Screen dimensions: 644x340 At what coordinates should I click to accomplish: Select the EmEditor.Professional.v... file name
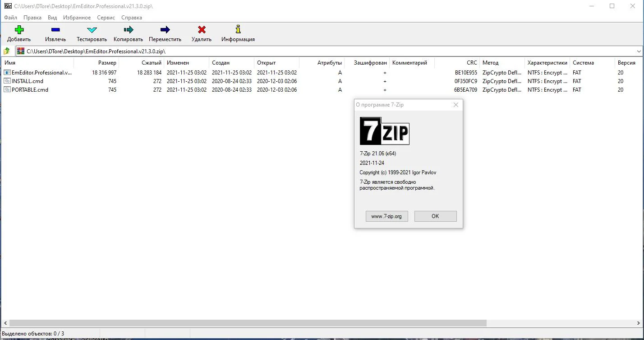coord(41,73)
